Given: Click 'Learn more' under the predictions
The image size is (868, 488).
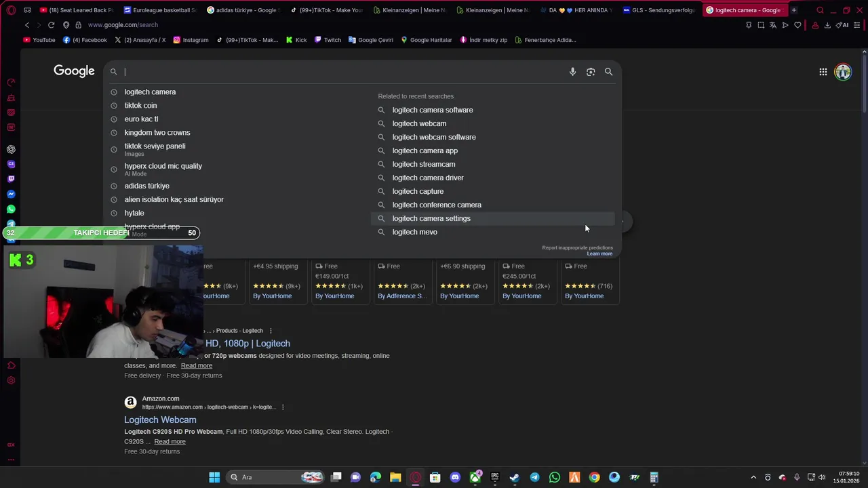Looking at the screenshot, I should [599, 253].
